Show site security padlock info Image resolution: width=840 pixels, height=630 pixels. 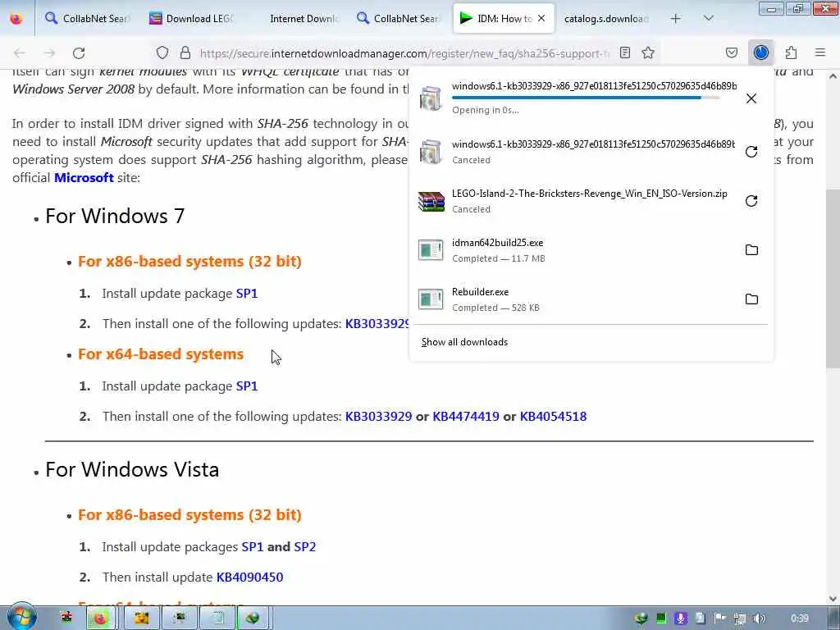(x=185, y=52)
